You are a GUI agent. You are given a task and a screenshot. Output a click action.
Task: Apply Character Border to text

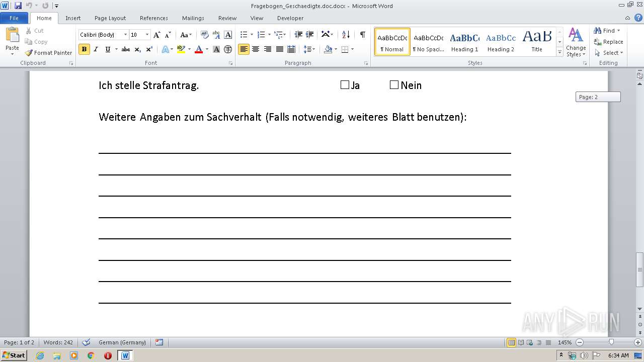[228, 35]
